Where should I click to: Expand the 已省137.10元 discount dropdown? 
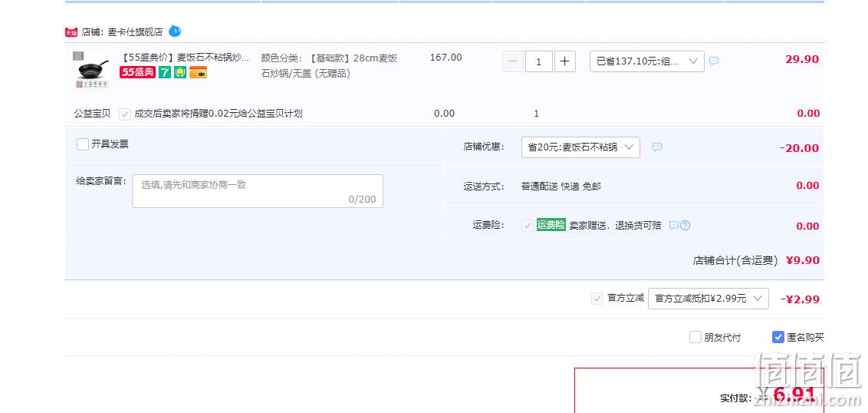click(x=647, y=61)
